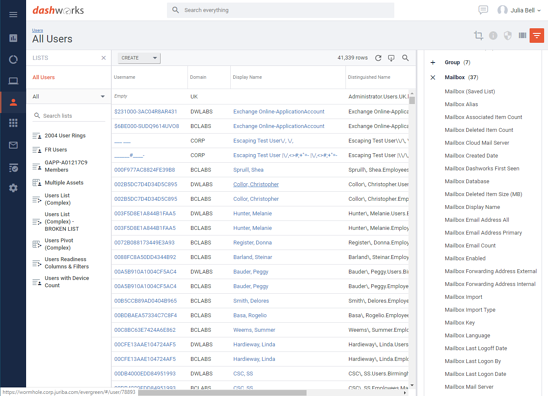548x396 pixels.
Task: Close the Lists panel with the X
Action: point(103,58)
